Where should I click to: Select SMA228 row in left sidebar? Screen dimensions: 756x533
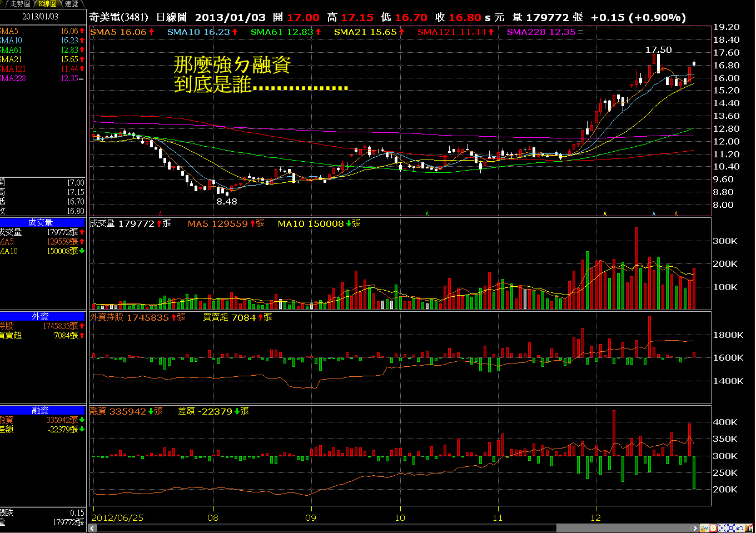42,78
